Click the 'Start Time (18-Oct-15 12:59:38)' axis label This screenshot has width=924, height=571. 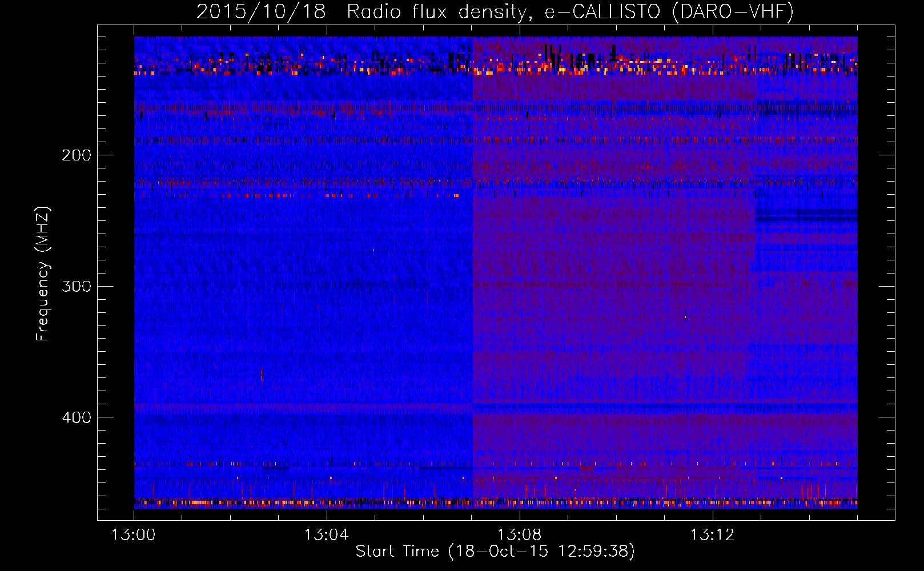[x=495, y=552]
